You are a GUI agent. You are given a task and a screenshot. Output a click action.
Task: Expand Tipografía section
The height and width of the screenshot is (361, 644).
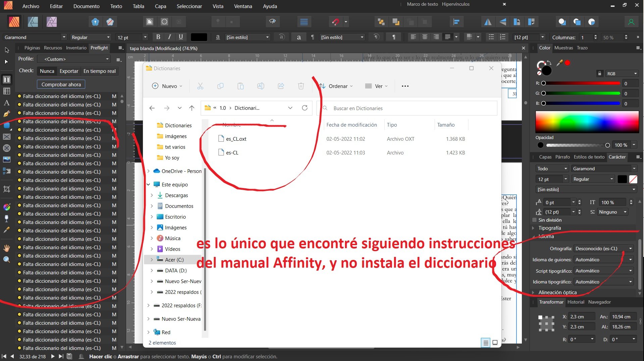click(x=533, y=228)
